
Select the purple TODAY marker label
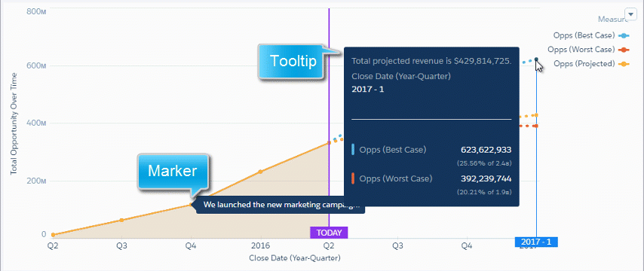329,233
